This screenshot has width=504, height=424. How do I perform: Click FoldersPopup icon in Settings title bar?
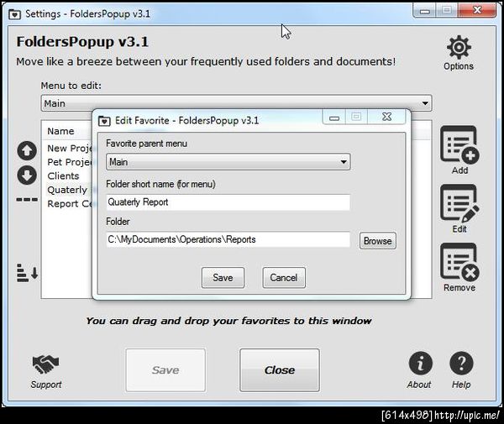pos(14,14)
